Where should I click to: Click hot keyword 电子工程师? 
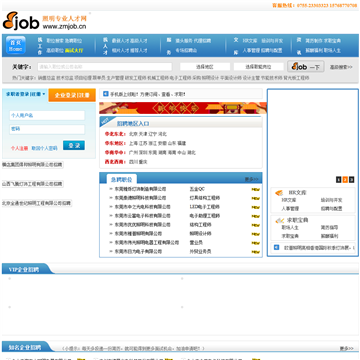[x=180, y=78]
